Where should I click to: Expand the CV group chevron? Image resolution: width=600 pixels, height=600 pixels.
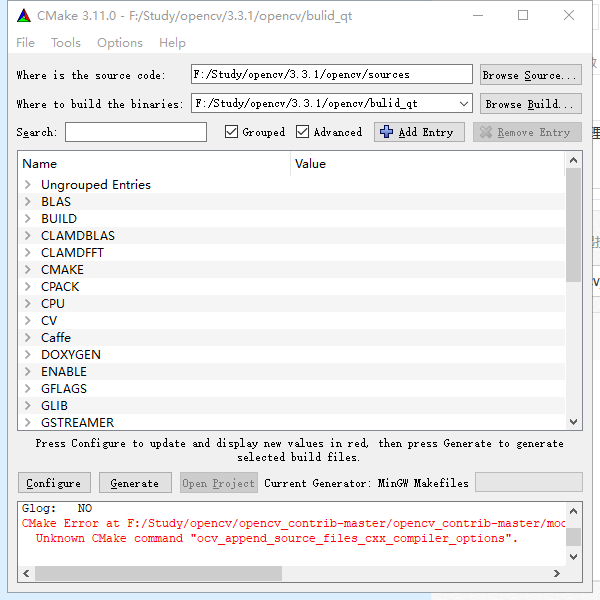pos(28,321)
